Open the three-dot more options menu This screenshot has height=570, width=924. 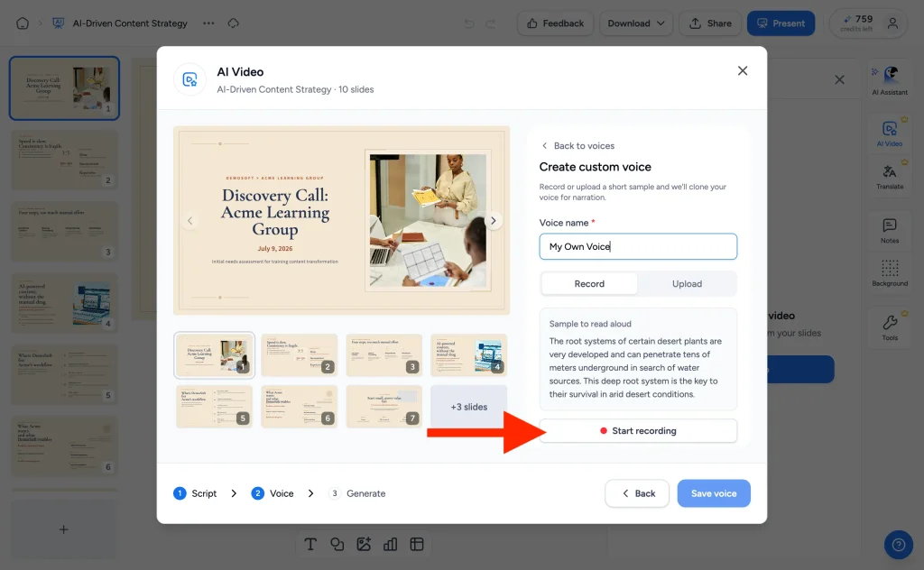(x=208, y=23)
